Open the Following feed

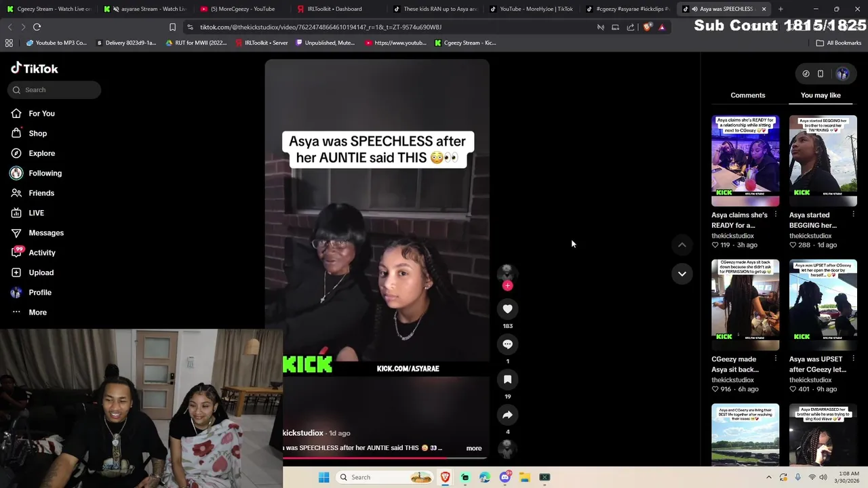[45, 173]
